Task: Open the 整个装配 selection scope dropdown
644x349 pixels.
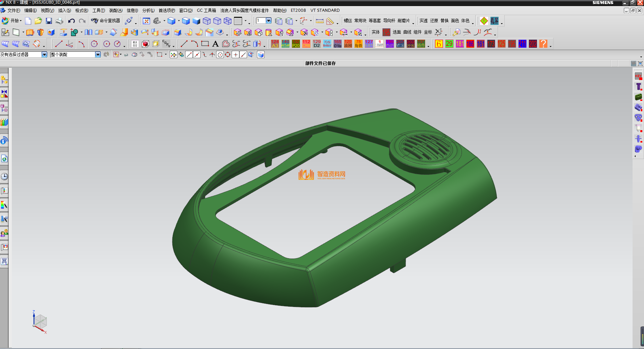Action: pyautogui.click(x=98, y=54)
